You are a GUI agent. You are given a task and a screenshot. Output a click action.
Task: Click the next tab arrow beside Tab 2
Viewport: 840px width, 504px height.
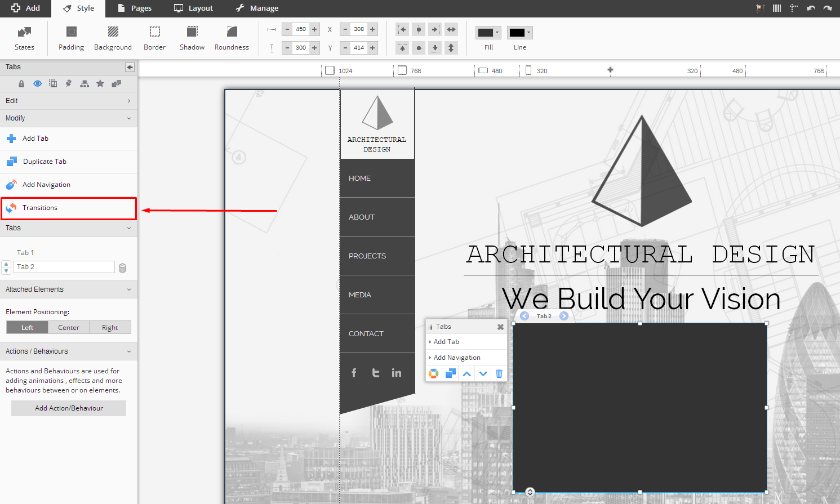tap(564, 316)
